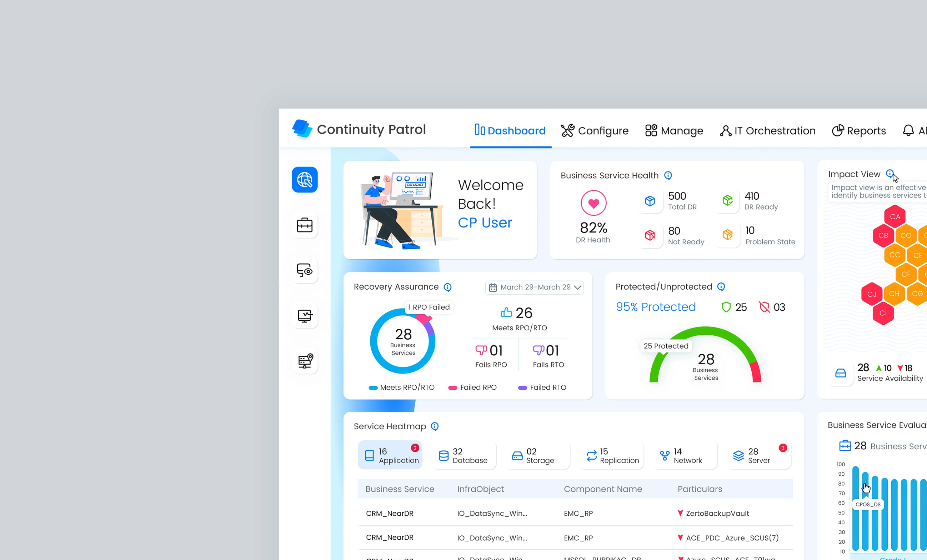This screenshot has width=927, height=560.
Task: Click the green protected shield icon
Action: point(726,307)
